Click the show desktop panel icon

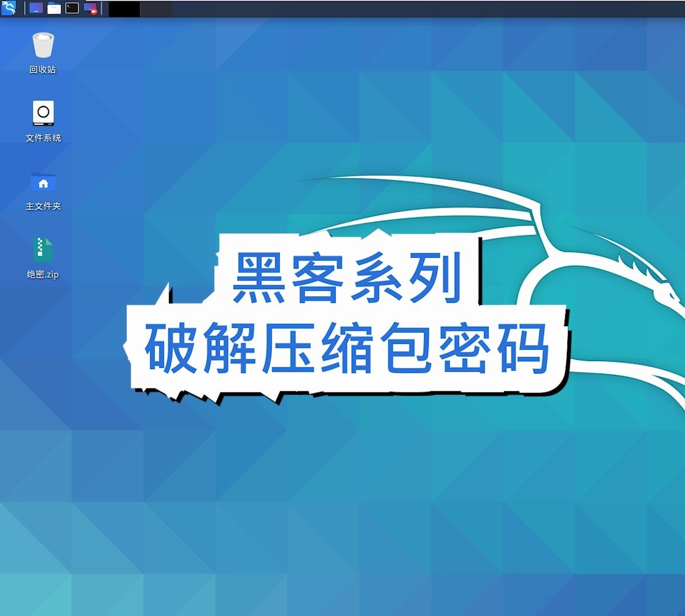36,8
